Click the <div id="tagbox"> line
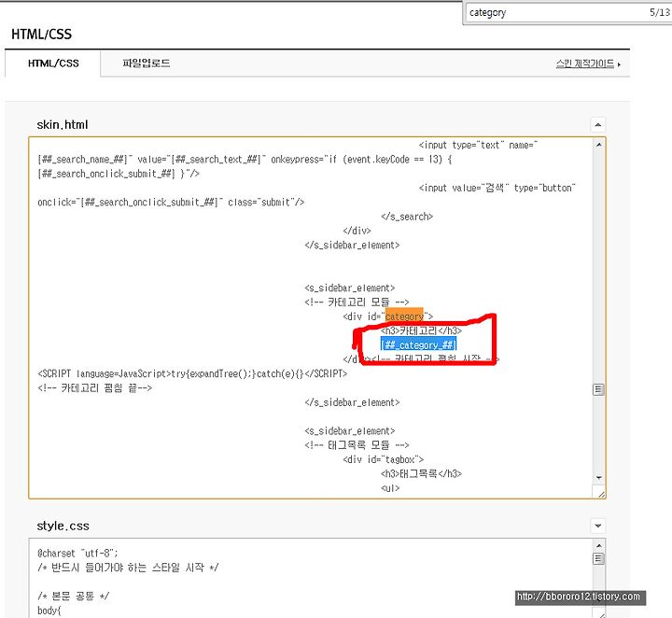 384,459
